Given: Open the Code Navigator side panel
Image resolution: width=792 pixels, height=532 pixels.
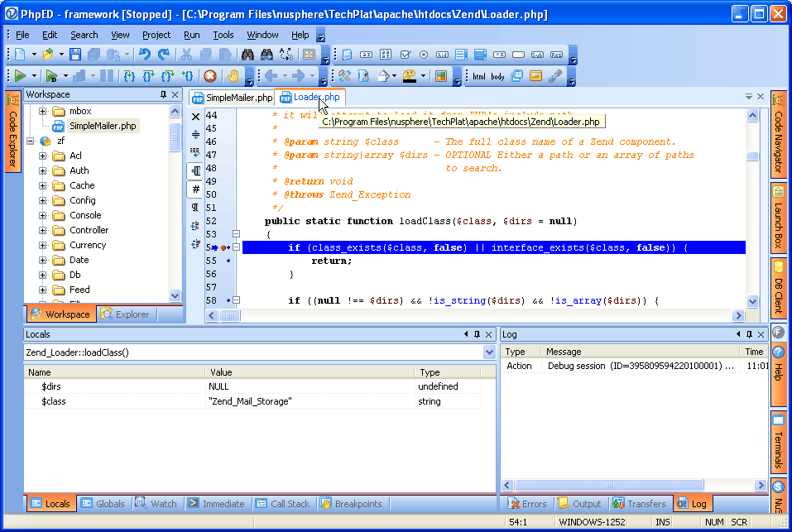Looking at the screenshot, I should tap(779, 134).
